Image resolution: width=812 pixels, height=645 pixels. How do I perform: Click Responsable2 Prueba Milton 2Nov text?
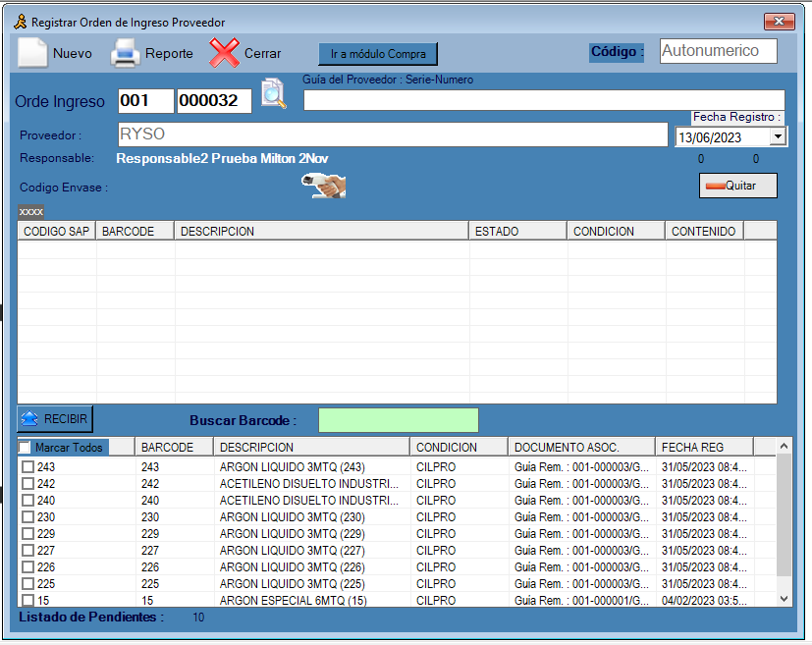click(x=222, y=158)
